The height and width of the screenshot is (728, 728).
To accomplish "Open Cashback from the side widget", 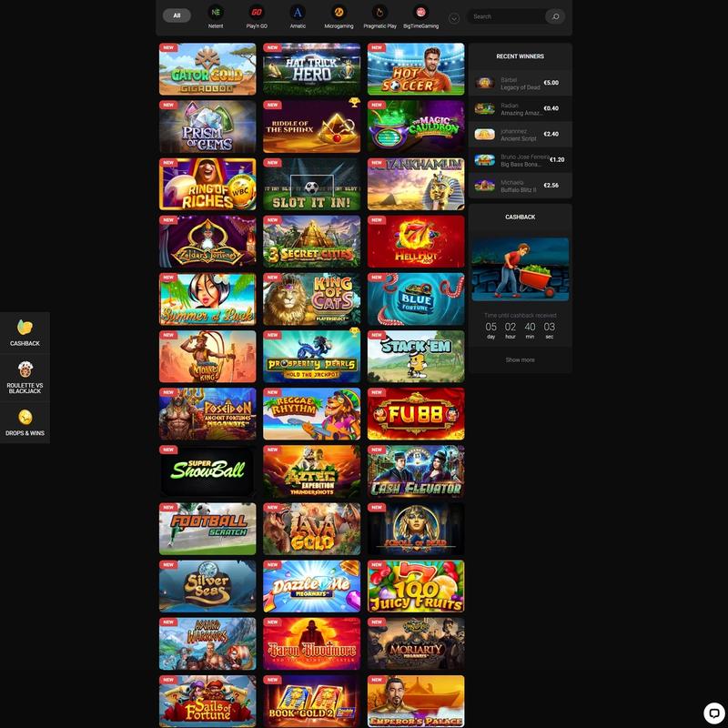I will click(25, 333).
